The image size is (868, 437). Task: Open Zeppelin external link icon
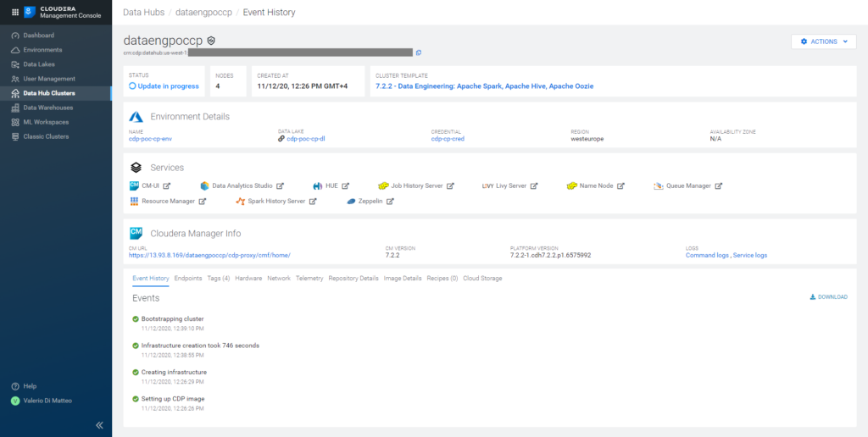[390, 202]
